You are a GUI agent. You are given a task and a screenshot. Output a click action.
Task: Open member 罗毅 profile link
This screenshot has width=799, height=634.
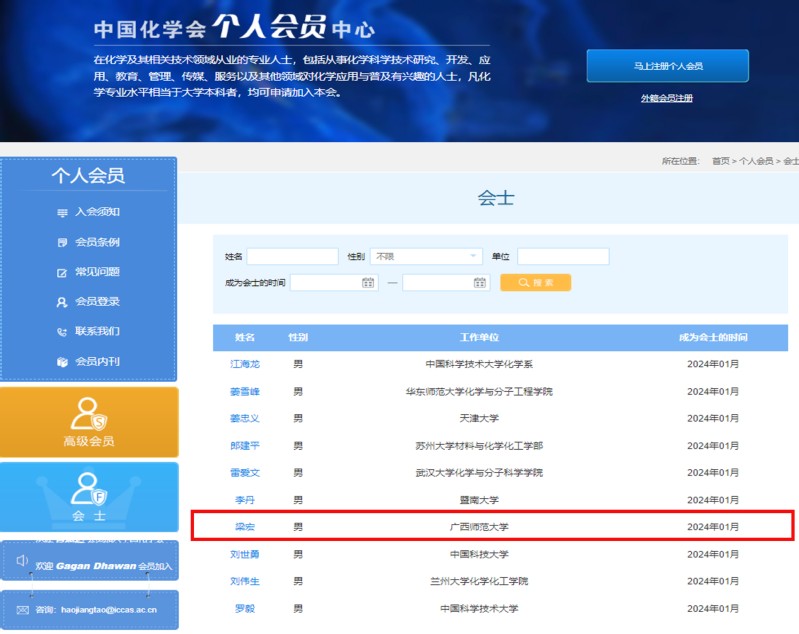(x=245, y=609)
